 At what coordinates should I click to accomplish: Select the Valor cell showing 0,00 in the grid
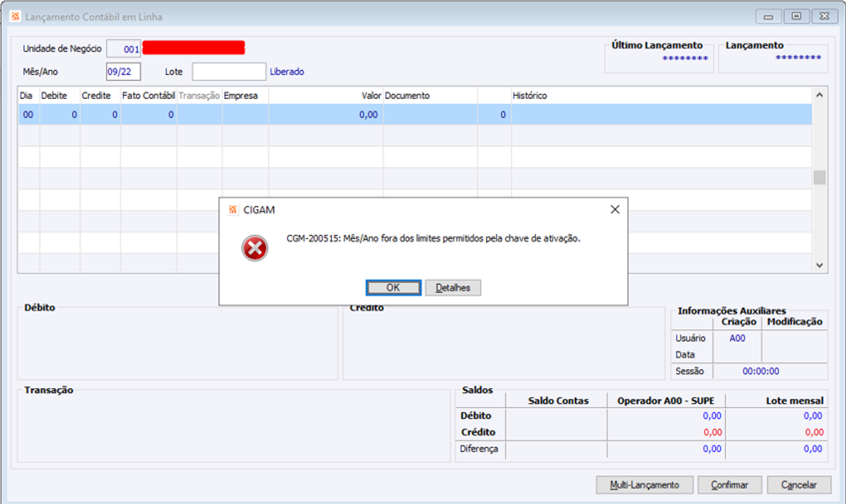(326, 114)
